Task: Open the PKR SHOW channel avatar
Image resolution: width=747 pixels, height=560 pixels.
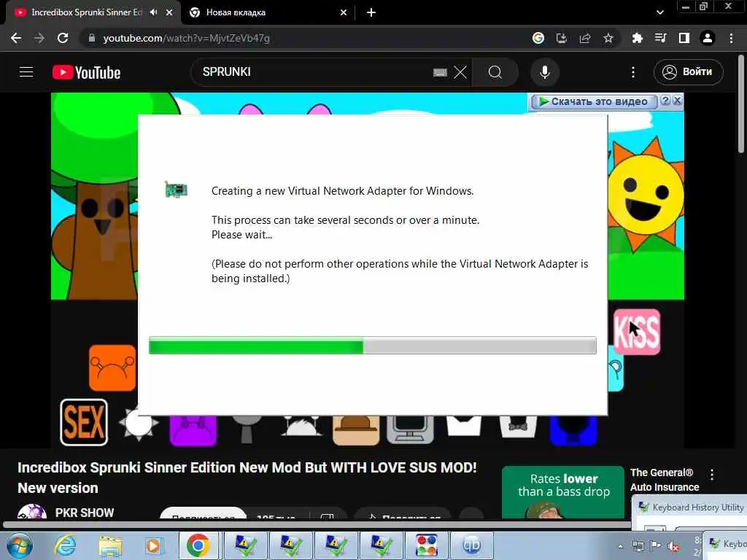Action: pyautogui.click(x=32, y=512)
